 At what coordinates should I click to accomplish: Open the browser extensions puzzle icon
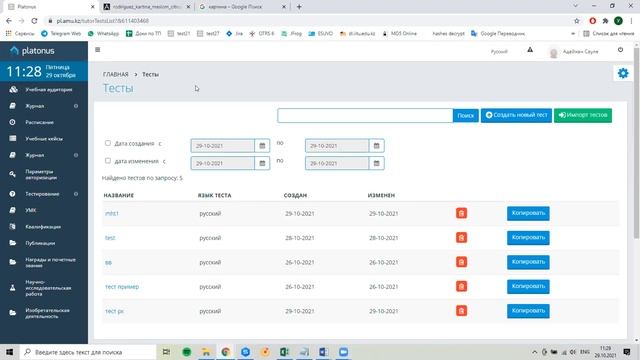(605, 21)
